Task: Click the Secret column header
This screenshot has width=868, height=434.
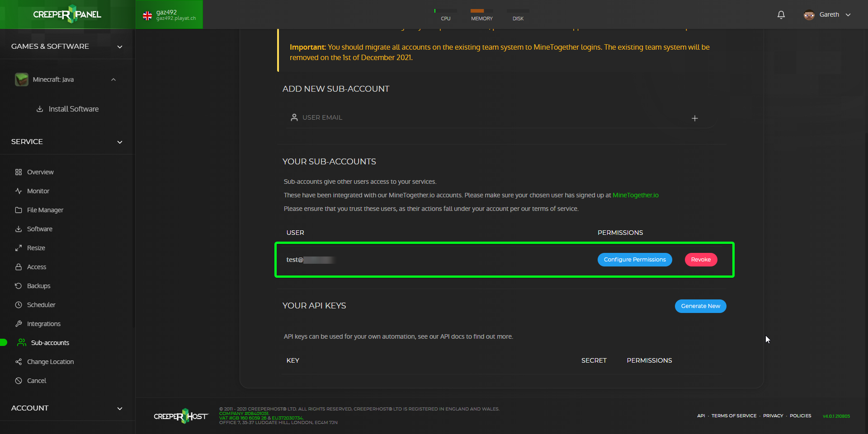Action: (594, 360)
